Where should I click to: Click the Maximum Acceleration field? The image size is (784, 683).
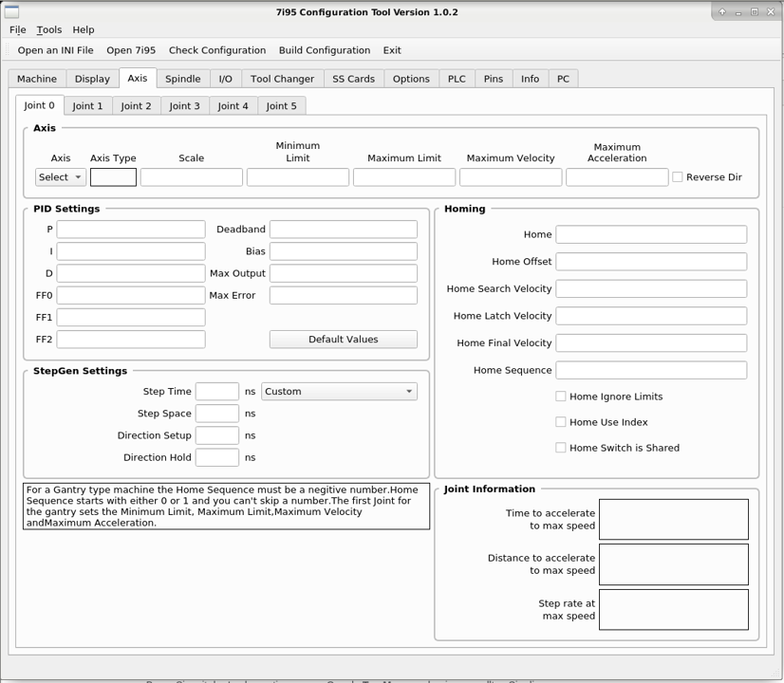617,177
